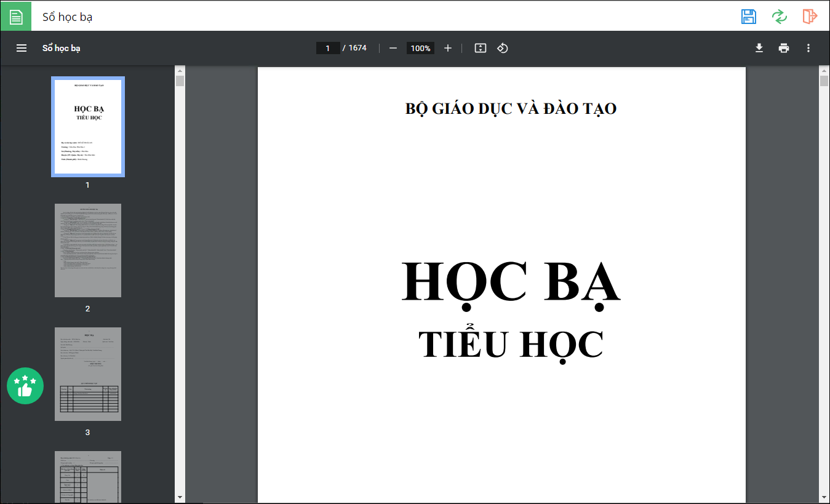Click the 100% zoom level field
This screenshot has height=504, width=830.
[420, 48]
